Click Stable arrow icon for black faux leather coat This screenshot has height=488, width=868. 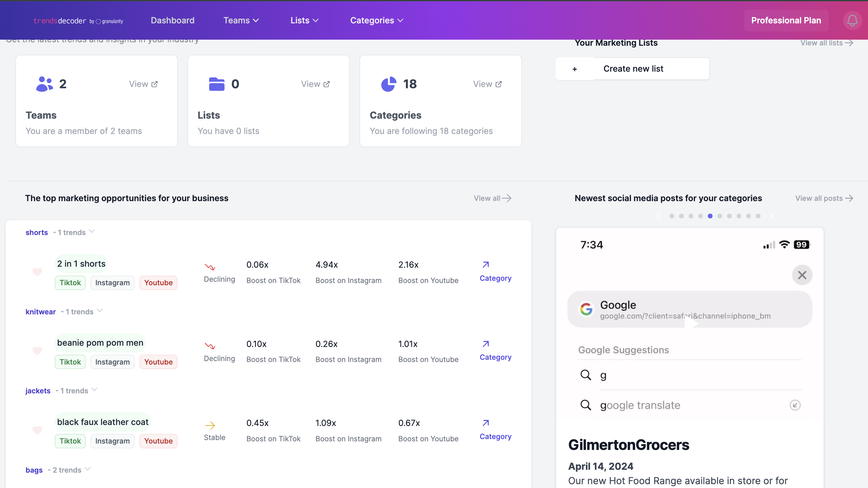pos(210,425)
